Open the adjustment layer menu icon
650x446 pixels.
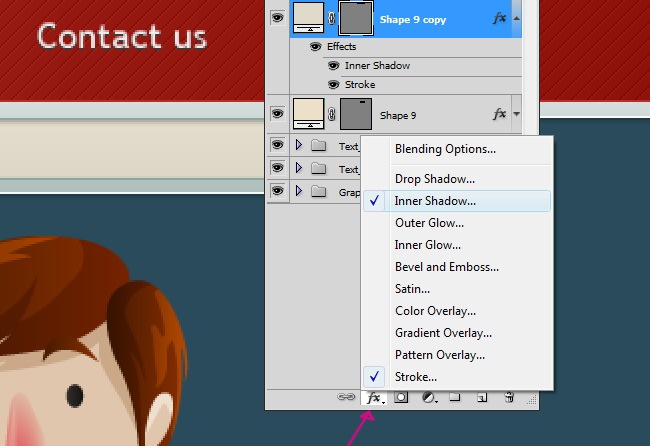[x=429, y=398]
